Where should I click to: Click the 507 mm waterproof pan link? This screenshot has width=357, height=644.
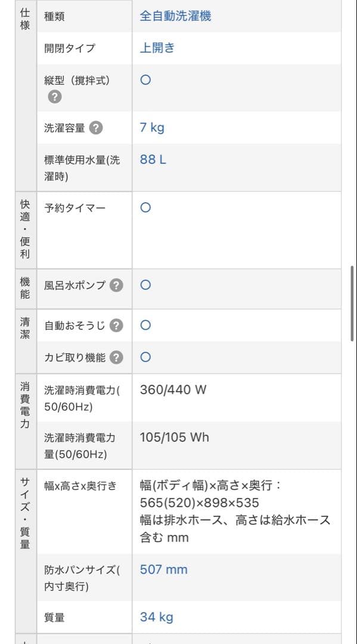tap(163, 569)
